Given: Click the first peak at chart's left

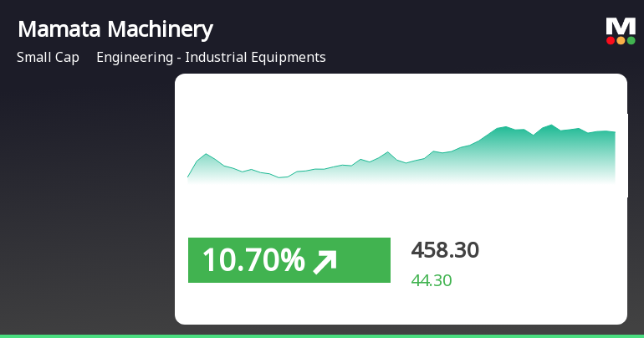Looking at the screenshot, I should [x=206, y=154].
